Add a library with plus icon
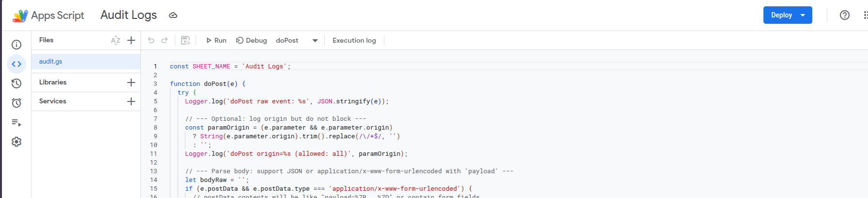The width and height of the screenshot is (868, 198). click(x=131, y=82)
